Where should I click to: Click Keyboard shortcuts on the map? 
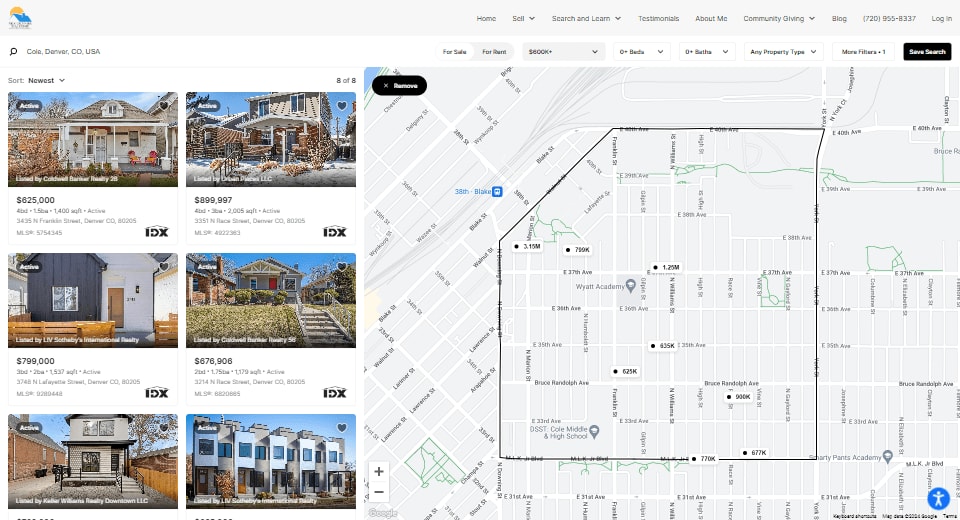(855, 516)
